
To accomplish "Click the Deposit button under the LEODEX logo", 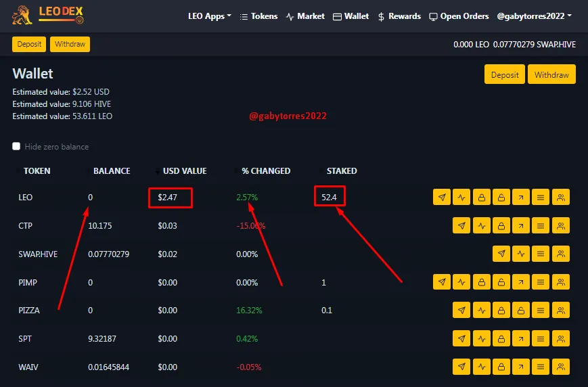I will (x=29, y=44).
